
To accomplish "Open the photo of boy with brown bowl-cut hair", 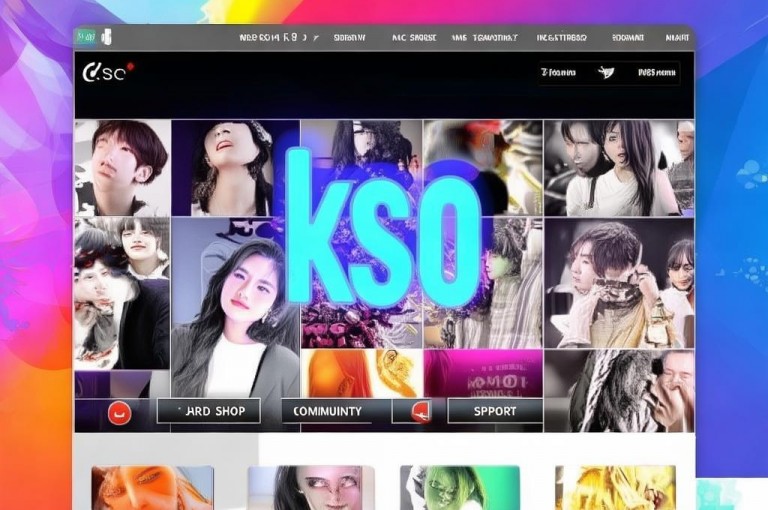I will coord(122,168).
